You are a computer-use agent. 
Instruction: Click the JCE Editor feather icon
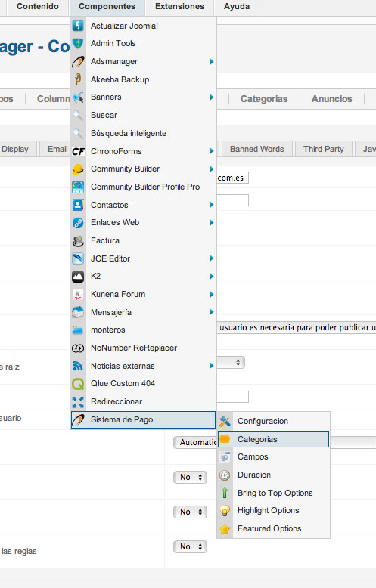click(x=78, y=258)
